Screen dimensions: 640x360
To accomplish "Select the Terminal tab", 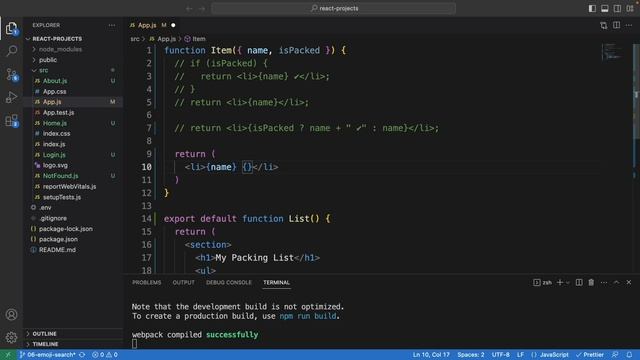I will click(276, 282).
